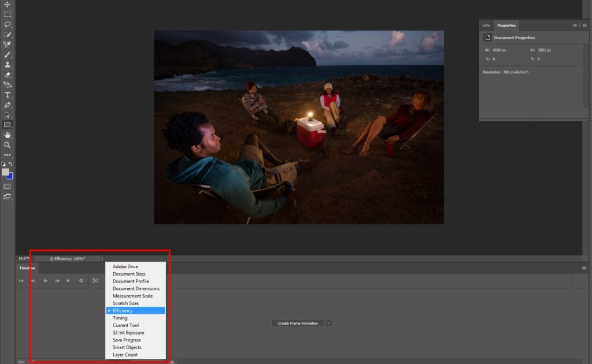Collapse the Properties panel with double chevron
This screenshot has height=364, width=592.
click(575, 25)
